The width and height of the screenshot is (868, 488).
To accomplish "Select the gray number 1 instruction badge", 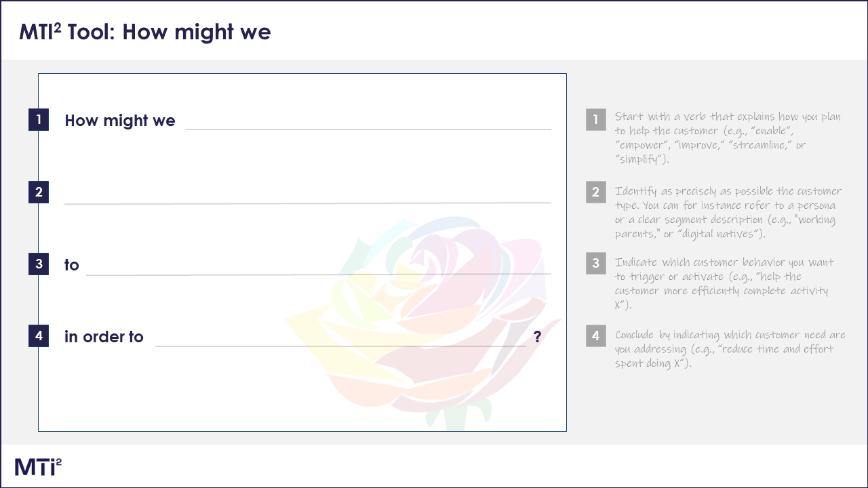I will 596,120.
